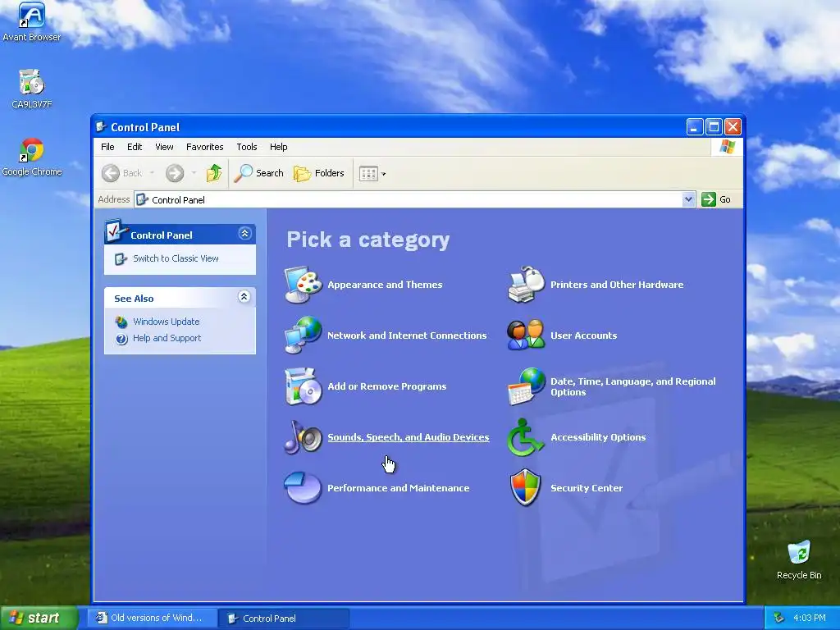Click the Network and Internet Connections globe icon

click(x=304, y=336)
